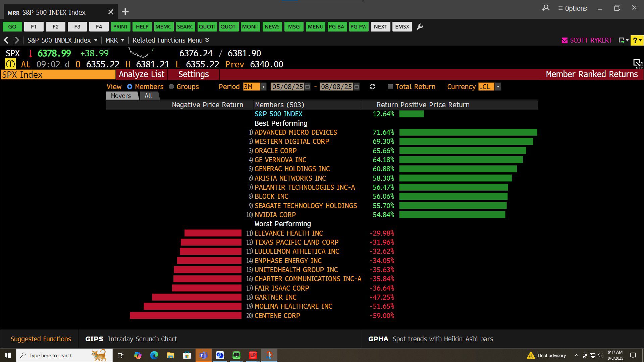This screenshot has width=644, height=362.
Task: Click the refresh icon next to date range
Action: (372, 87)
